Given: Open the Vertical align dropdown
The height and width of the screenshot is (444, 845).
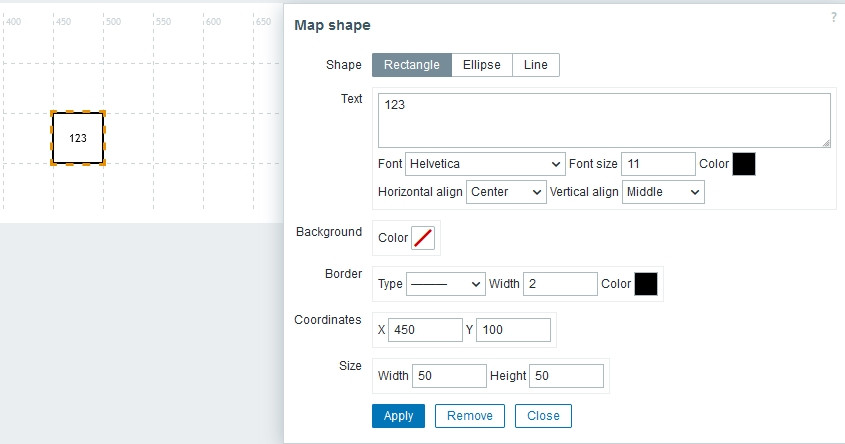Looking at the screenshot, I should coord(663,191).
